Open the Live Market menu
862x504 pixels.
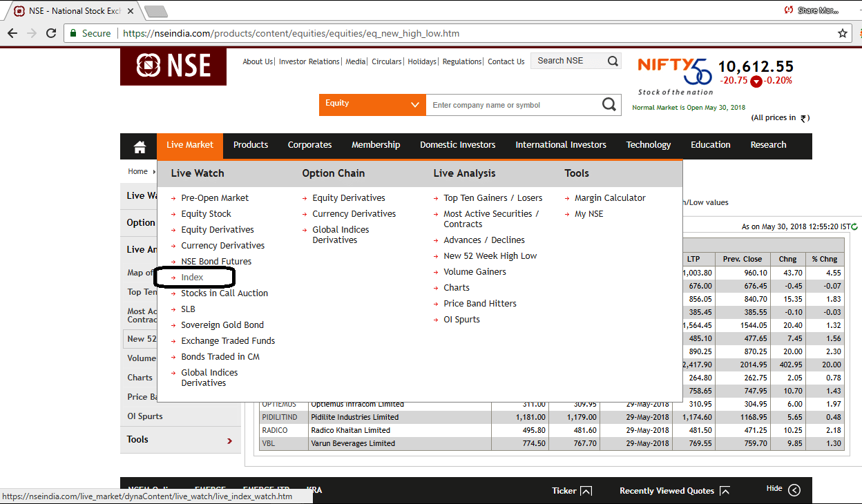[190, 145]
